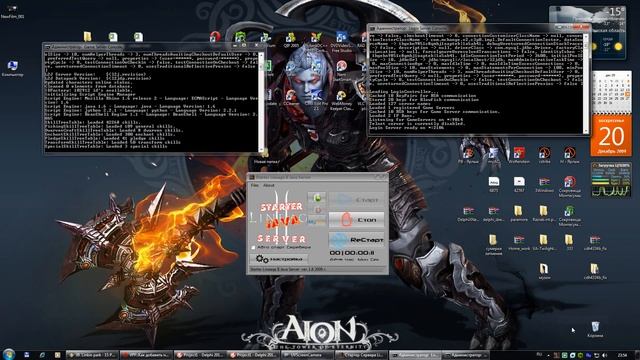Open the Windows Start button

point(9,354)
